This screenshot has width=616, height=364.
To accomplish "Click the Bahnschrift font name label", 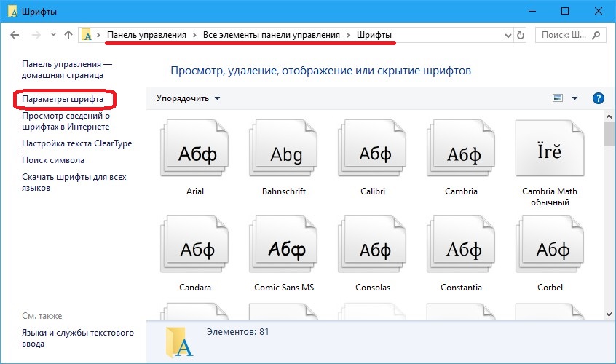I will coord(284,191).
